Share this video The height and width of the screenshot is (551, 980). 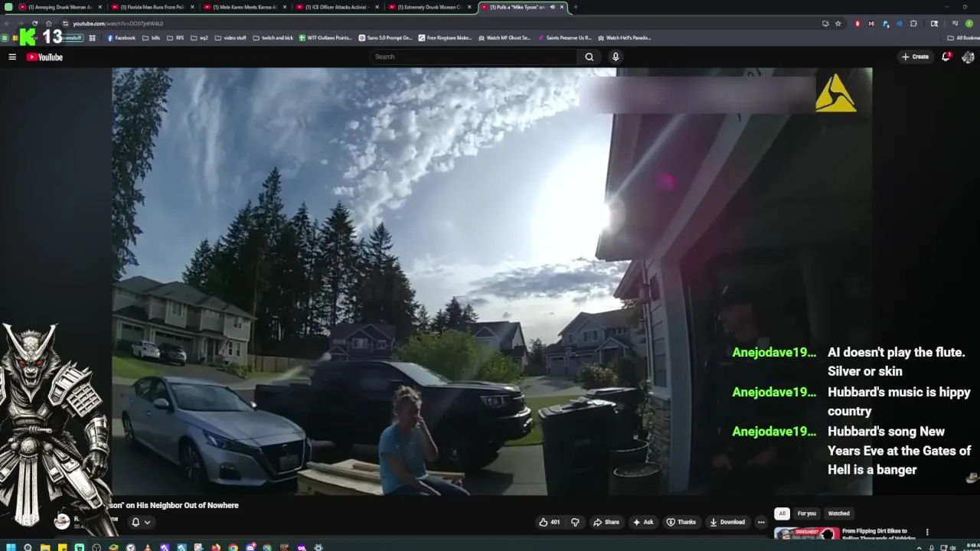pyautogui.click(x=606, y=522)
